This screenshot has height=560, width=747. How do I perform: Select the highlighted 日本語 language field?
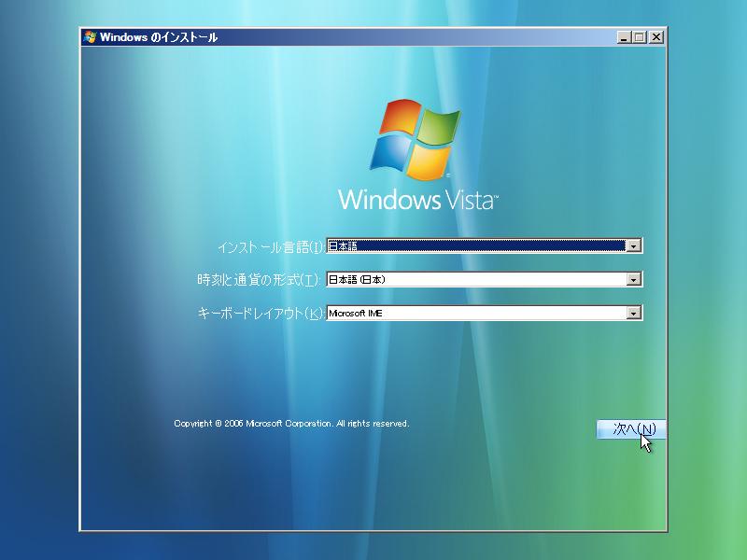[x=476, y=246]
